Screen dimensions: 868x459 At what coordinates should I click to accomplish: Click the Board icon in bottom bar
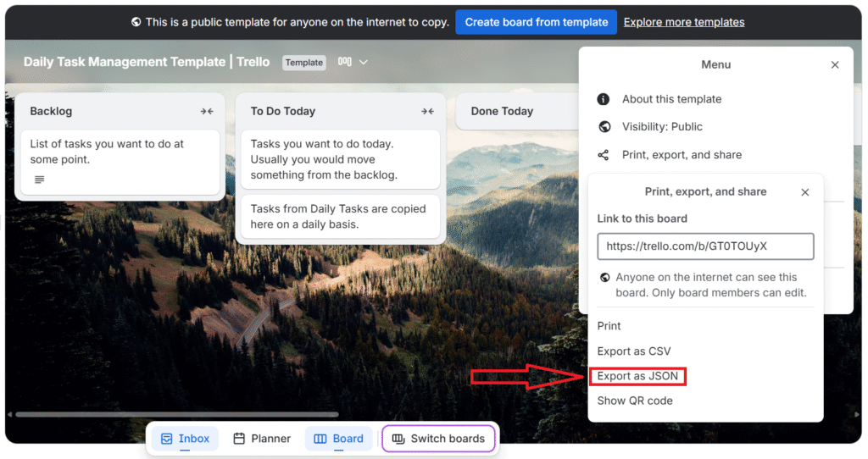(320, 439)
